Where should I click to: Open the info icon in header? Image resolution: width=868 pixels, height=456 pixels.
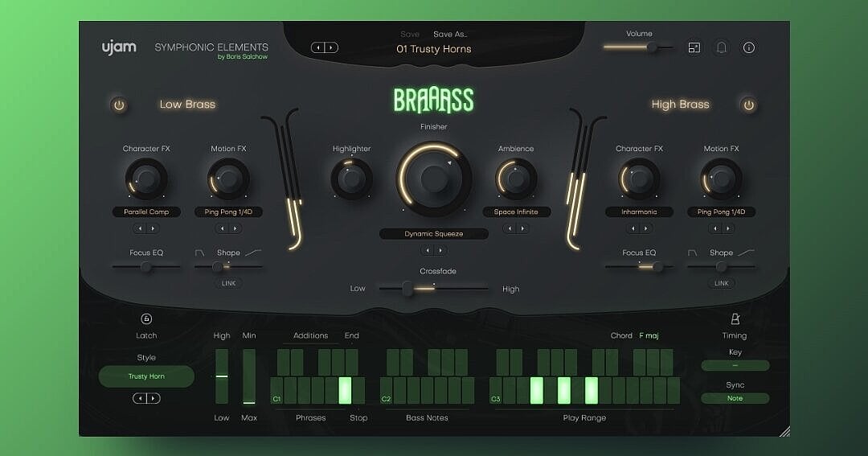748,47
